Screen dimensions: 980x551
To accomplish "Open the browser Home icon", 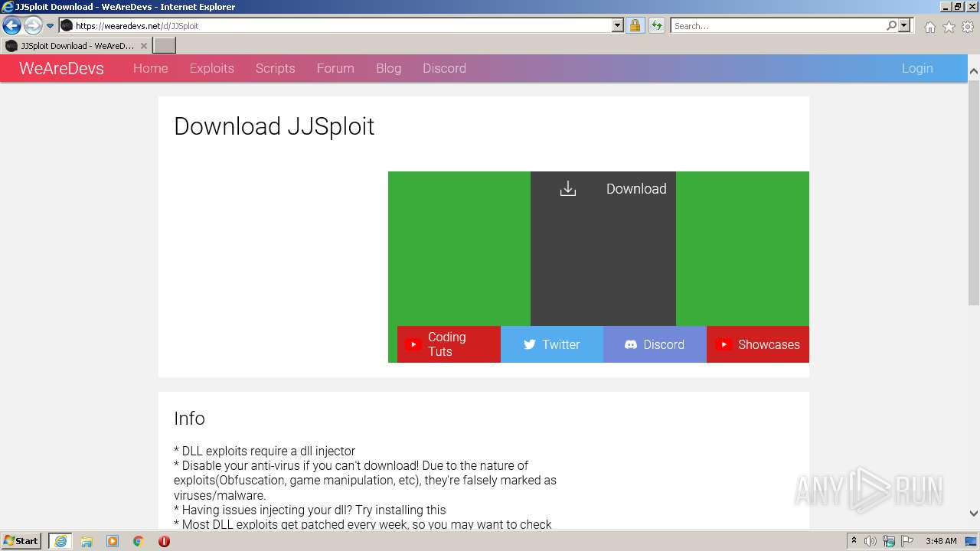I will (x=929, y=27).
